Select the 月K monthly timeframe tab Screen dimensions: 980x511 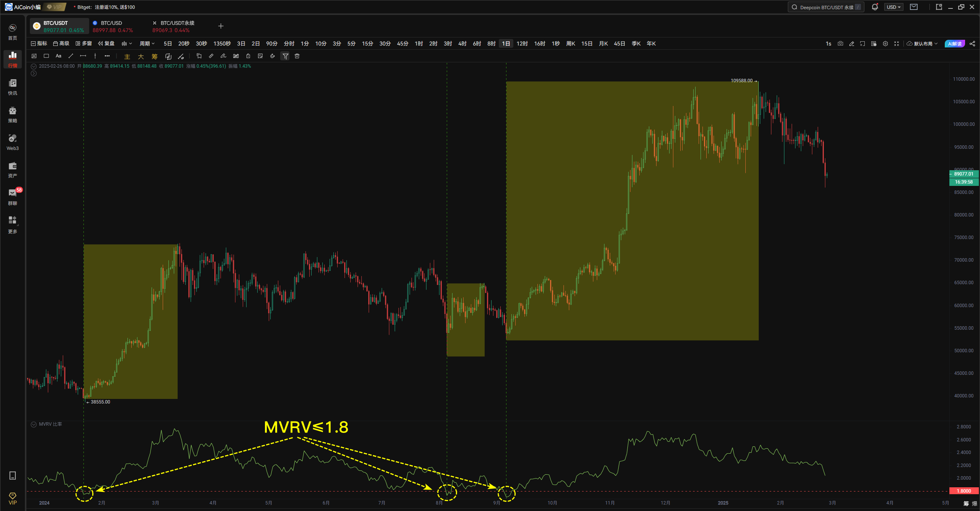(x=603, y=44)
